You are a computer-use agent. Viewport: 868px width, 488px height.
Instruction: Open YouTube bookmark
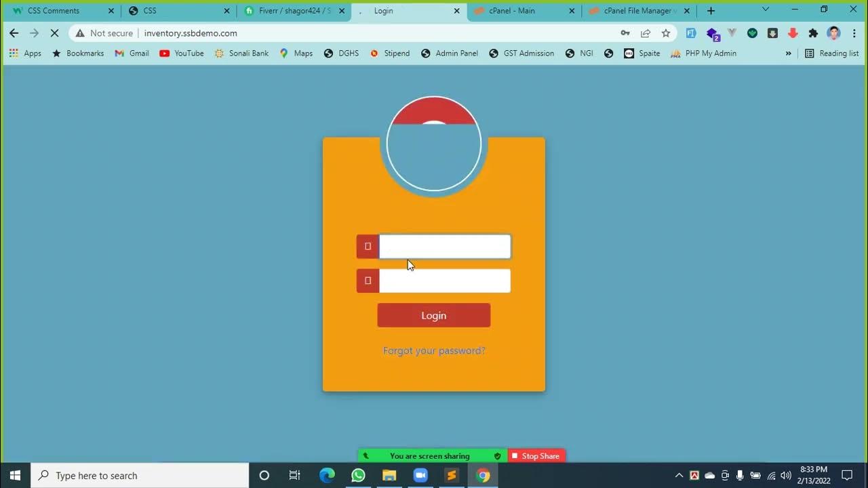182,54
